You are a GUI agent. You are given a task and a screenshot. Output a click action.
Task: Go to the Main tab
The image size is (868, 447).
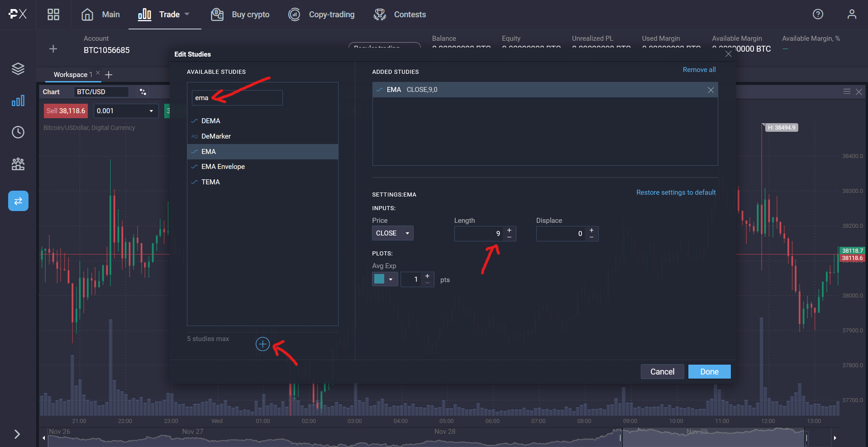pyautogui.click(x=100, y=14)
